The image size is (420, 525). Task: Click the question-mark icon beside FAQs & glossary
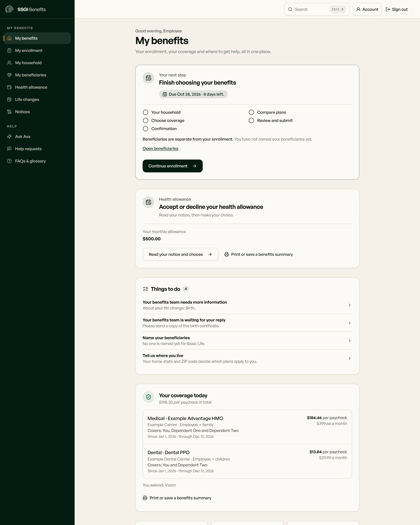pos(9,161)
